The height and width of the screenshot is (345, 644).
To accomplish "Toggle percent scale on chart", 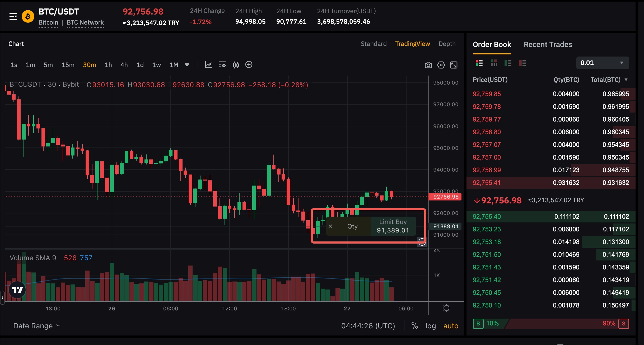I will click(x=414, y=326).
